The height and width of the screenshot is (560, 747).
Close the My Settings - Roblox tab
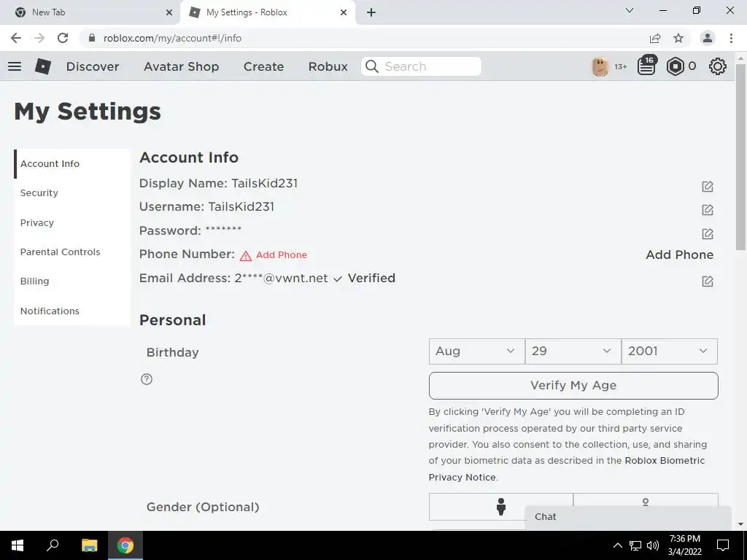[344, 12]
